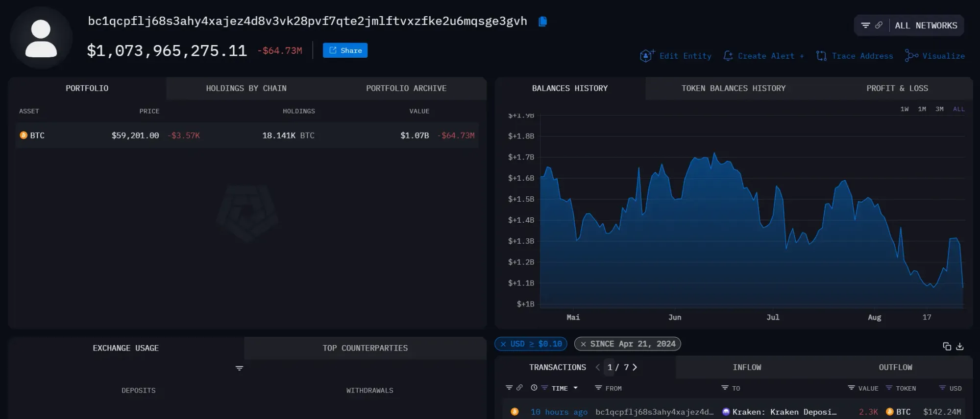
Task: Click the first filter icon in transactions header
Action: (x=509, y=388)
